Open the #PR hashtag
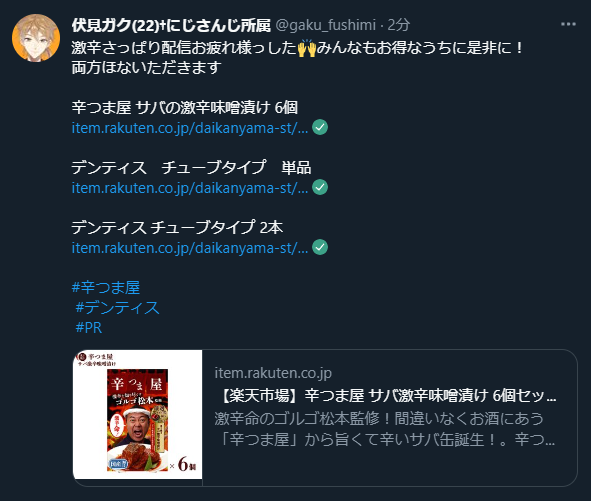The image size is (591, 501). [89, 327]
